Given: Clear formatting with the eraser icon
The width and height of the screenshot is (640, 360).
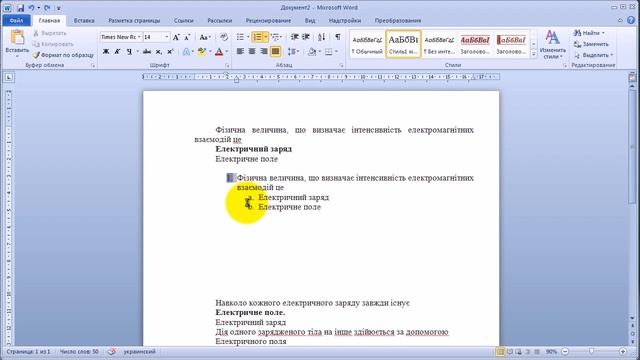Looking at the screenshot, I should (x=224, y=37).
